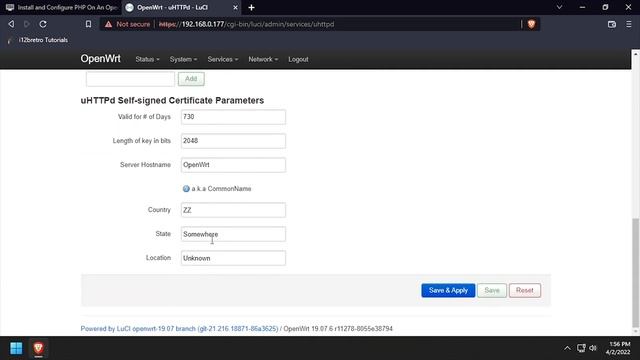Image resolution: width=640 pixels, height=360 pixels.
Task: Click the green Add button
Action: tap(191, 79)
